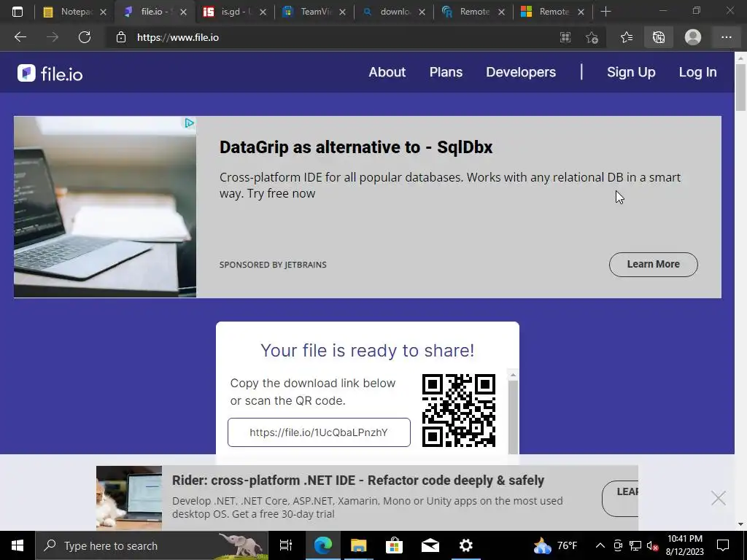Click the DataGrip ad headline
The height and width of the screenshot is (560, 747).
click(356, 147)
